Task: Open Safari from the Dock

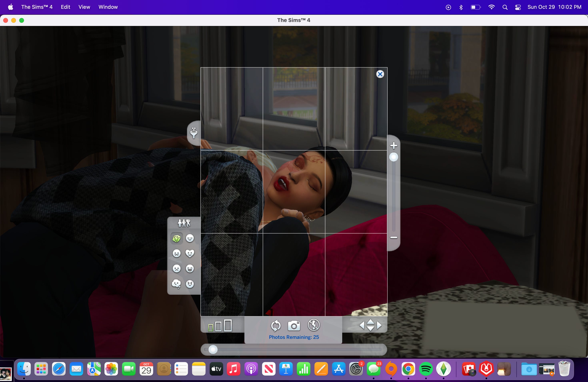Action: (x=59, y=369)
